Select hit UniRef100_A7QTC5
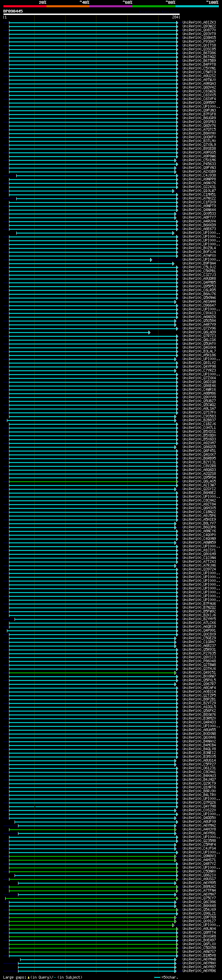This screenshot has height=980, width=222. click(x=199, y=129)
